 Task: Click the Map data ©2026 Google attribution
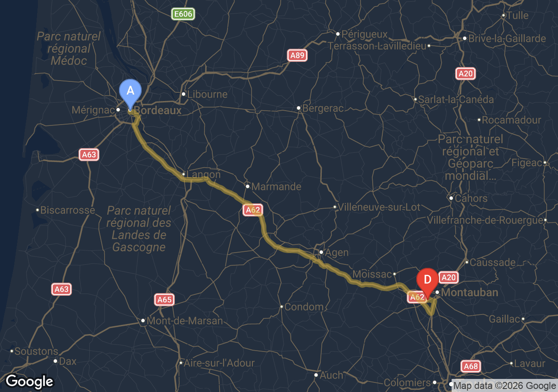(x=505, y=385)
